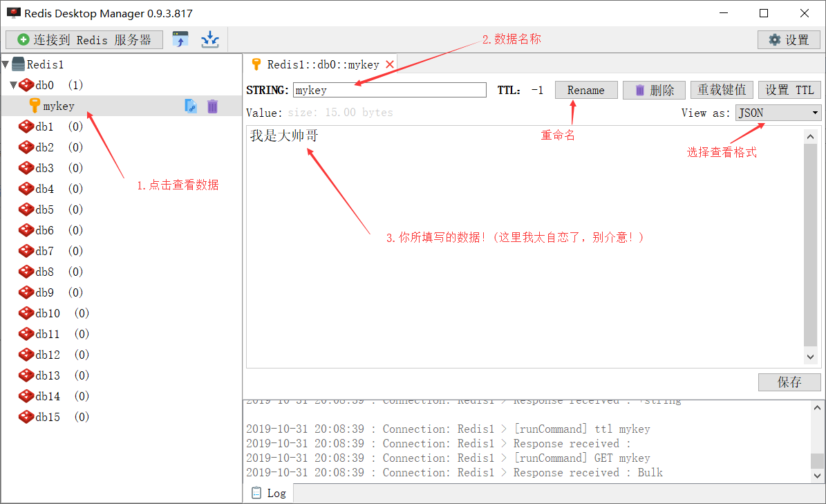826x504 pixels.
Task: Open the settings (设置) button
Action: click(x=789, y=40)
